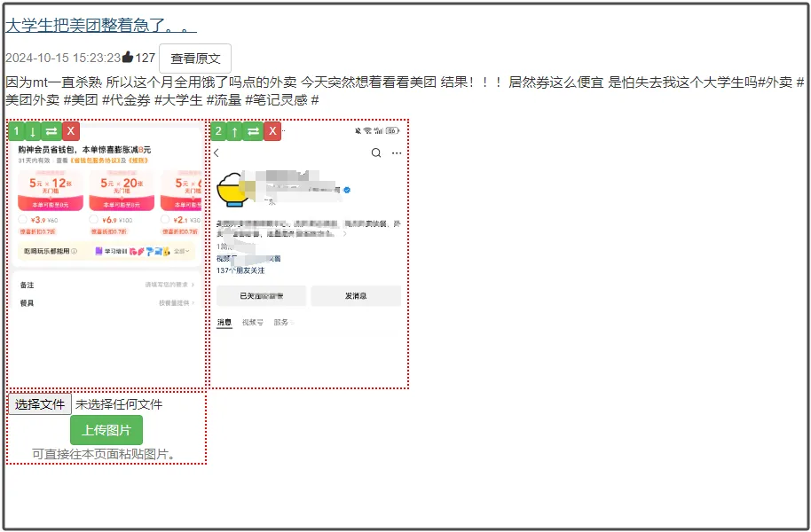This screenshot has width=811, height=532.
Task: Click the 未选择任何文件 label
Action: pos(119,404)
